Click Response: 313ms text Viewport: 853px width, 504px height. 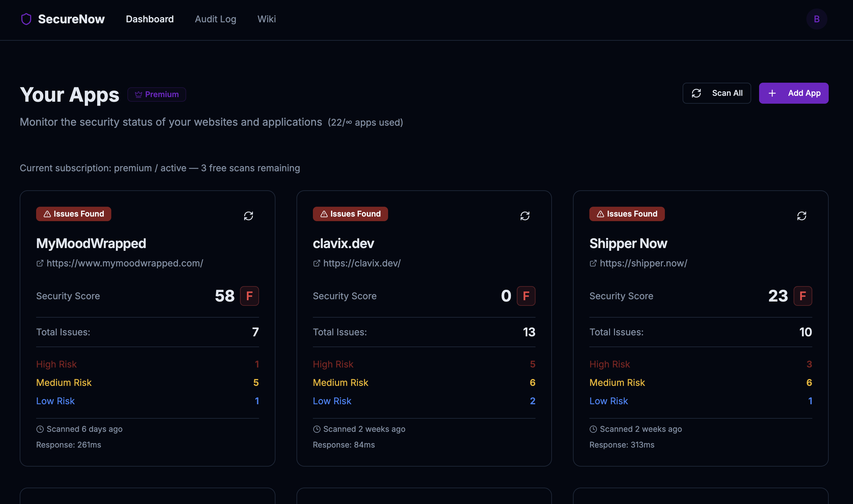click(x=622, y=445)
